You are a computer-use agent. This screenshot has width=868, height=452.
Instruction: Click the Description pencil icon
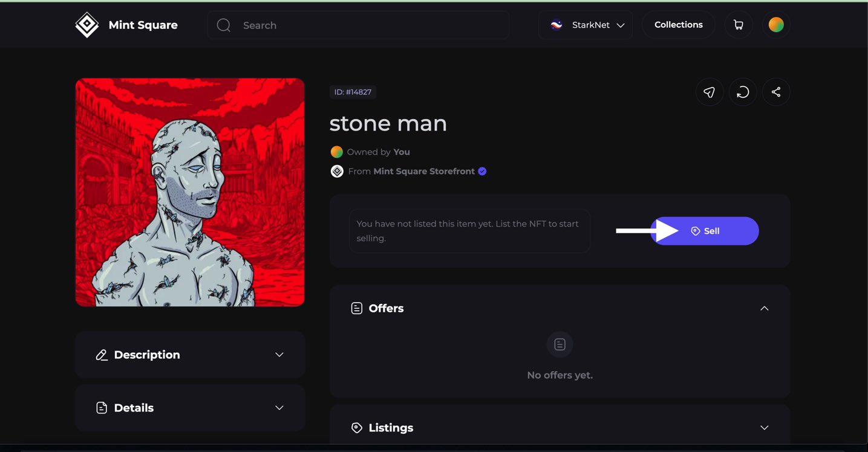102,355
